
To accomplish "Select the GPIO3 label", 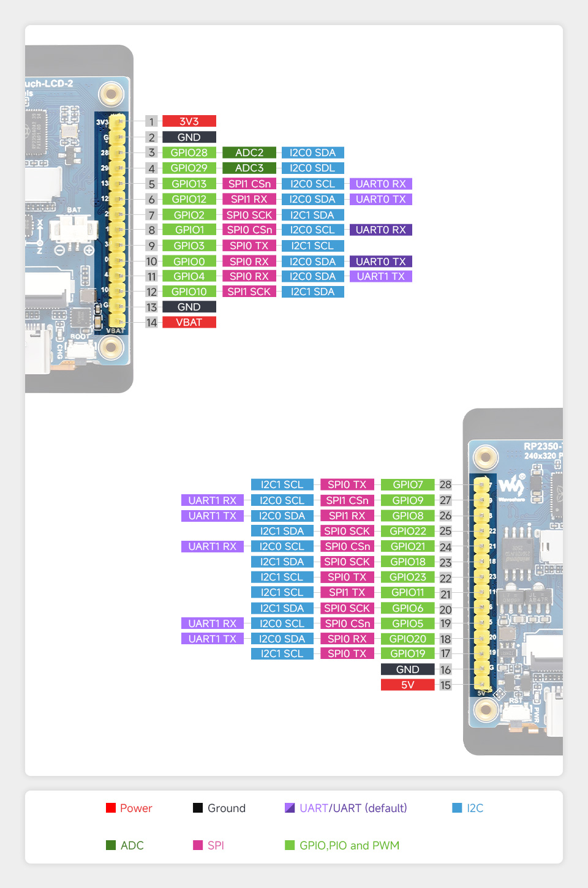I will click(x=189, y=246).
